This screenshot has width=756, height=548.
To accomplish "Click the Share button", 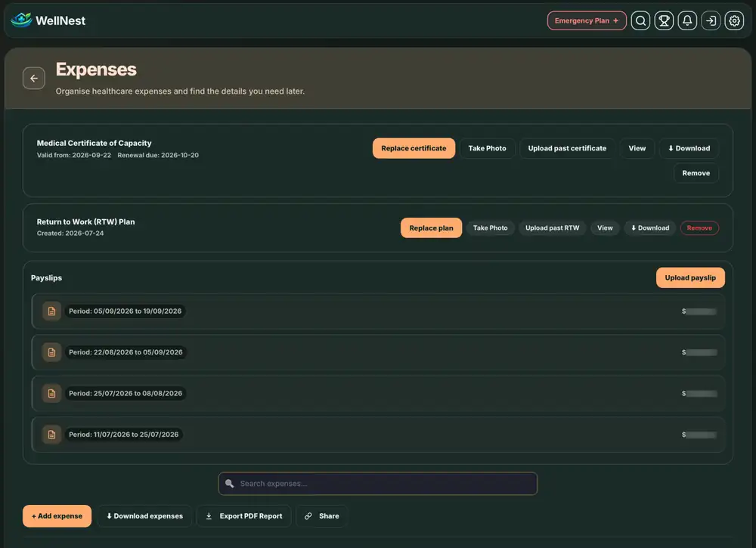I will 321,516.
